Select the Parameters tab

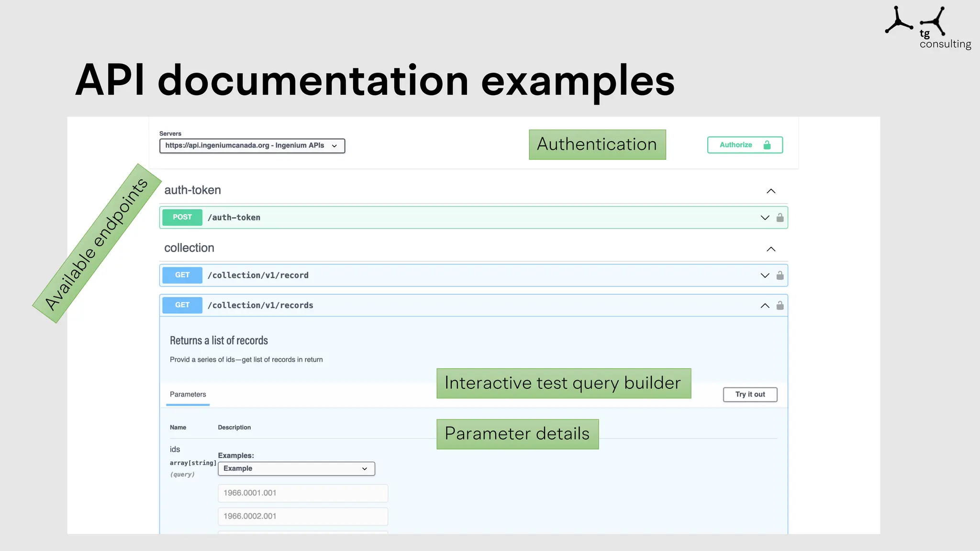188,395
